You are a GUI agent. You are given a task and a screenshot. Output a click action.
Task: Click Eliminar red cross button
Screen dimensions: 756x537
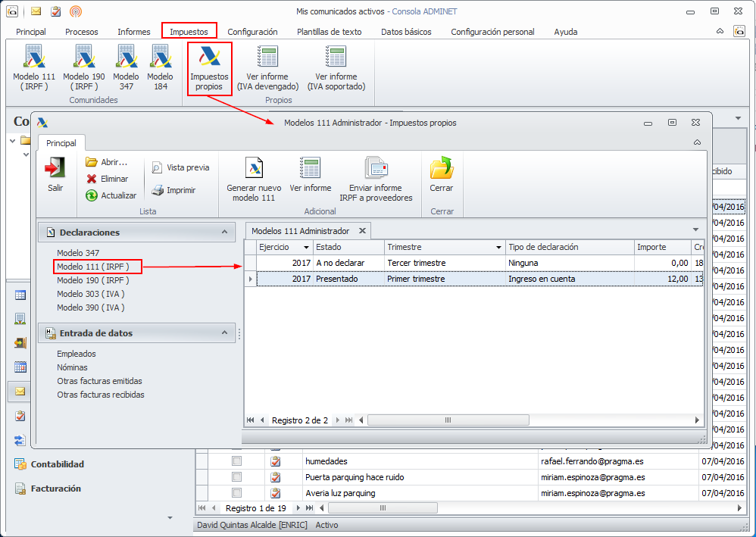tap(107, 179)
